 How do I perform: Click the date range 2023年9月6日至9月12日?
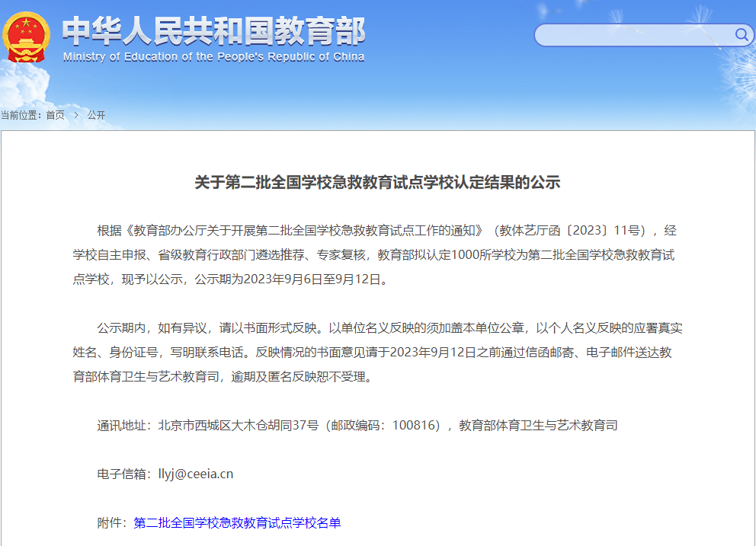314,279
